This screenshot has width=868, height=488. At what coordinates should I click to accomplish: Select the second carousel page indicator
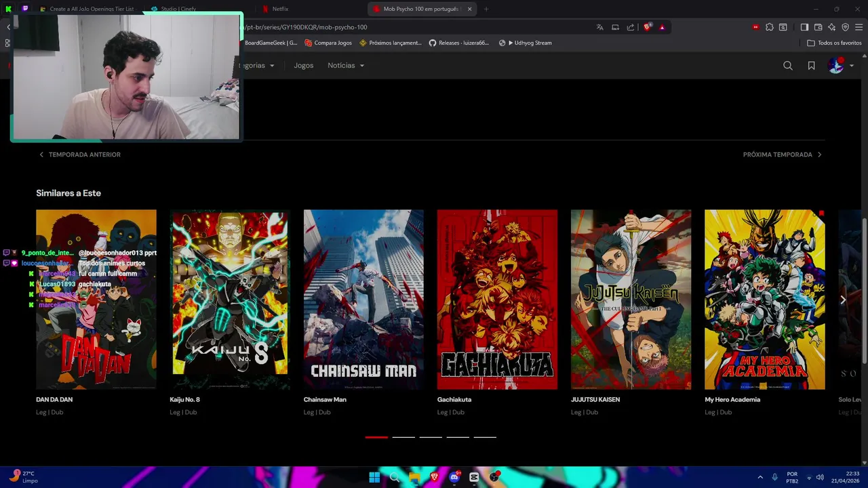point(403,437)
